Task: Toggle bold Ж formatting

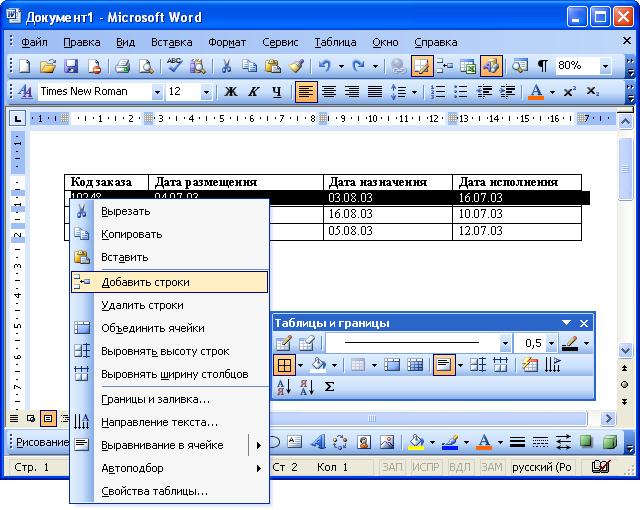Action: click(231, 91)
